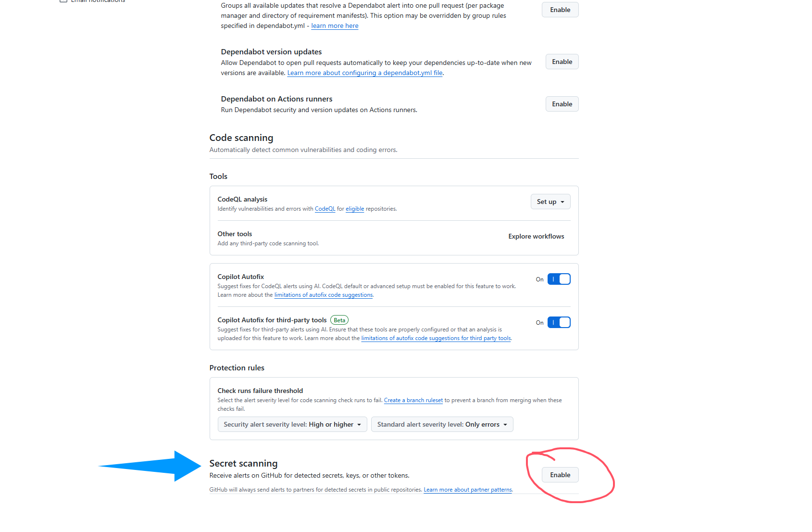This screenshot has width=812, height=532.
Task: Click the 'Create a branch ruleset' link
Action: coord(413,400)
